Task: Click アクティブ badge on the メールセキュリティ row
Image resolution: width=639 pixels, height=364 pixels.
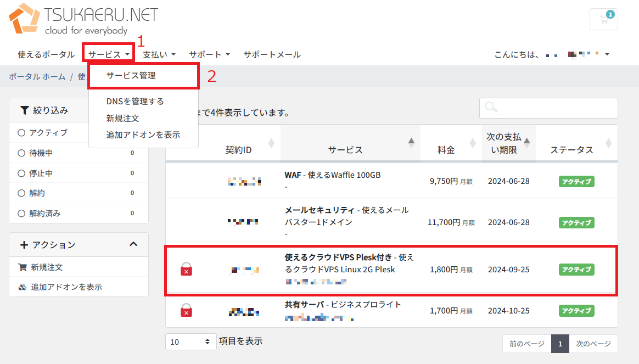Action: click(x=576, y=222)
